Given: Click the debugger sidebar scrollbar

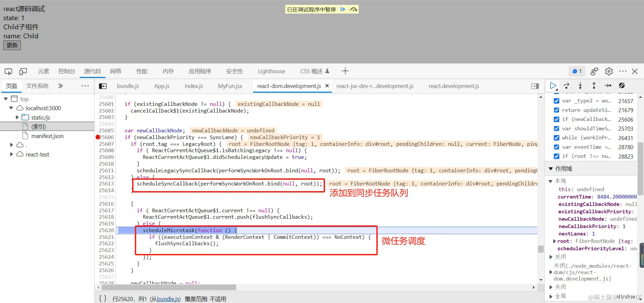Looking at the screenshot, I should coord(640,169).
